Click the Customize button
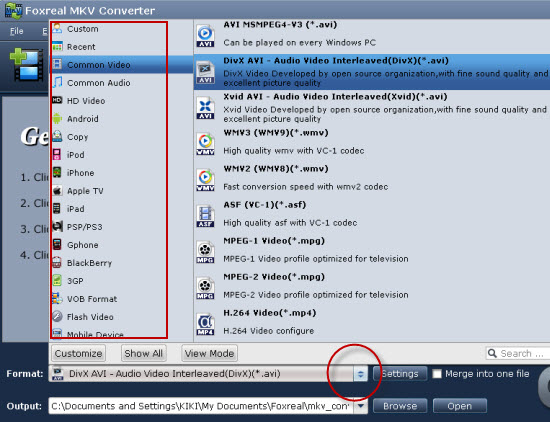 pos(79,353)
